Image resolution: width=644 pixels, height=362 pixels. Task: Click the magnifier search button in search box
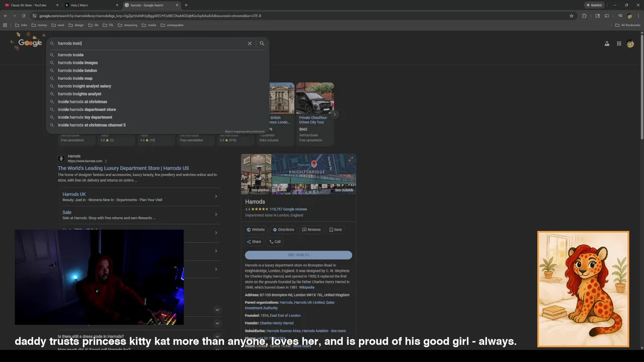262,43
